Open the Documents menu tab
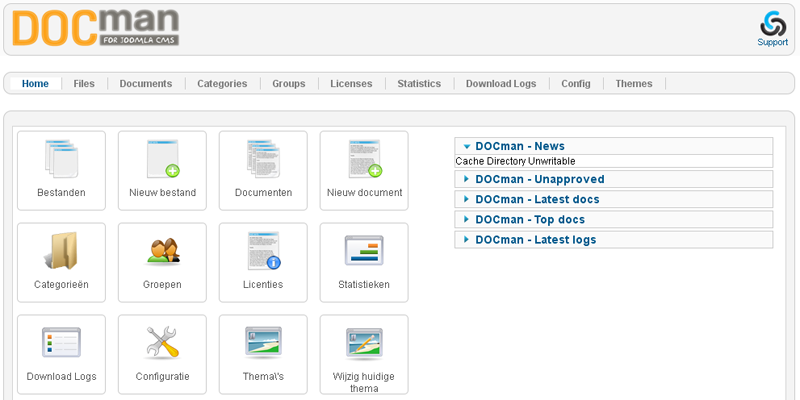Screen dimensions: 800x400 click(146, 84)
